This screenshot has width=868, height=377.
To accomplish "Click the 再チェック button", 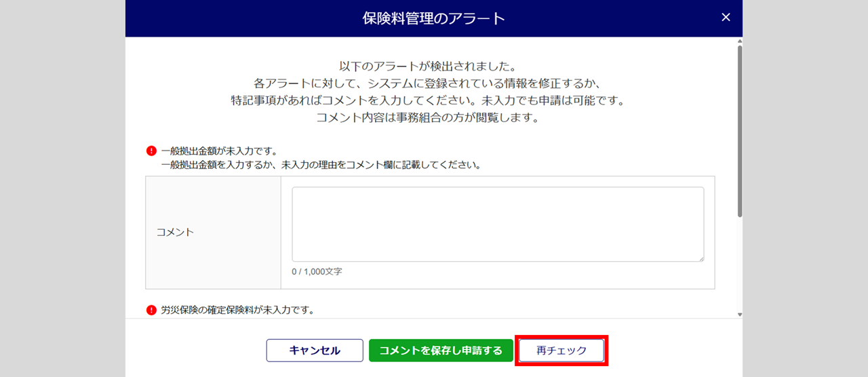I will [x=561, y=351].
